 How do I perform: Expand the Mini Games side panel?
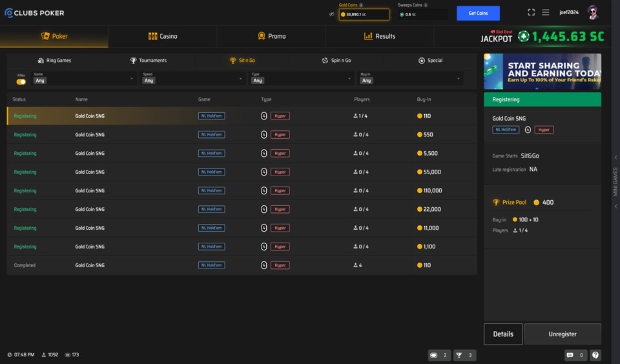(615, 181)
